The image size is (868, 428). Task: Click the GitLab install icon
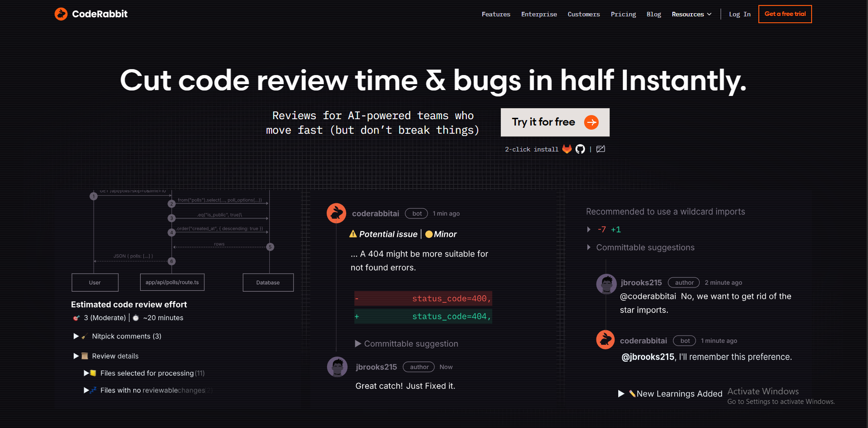click(x=567, y=149)
